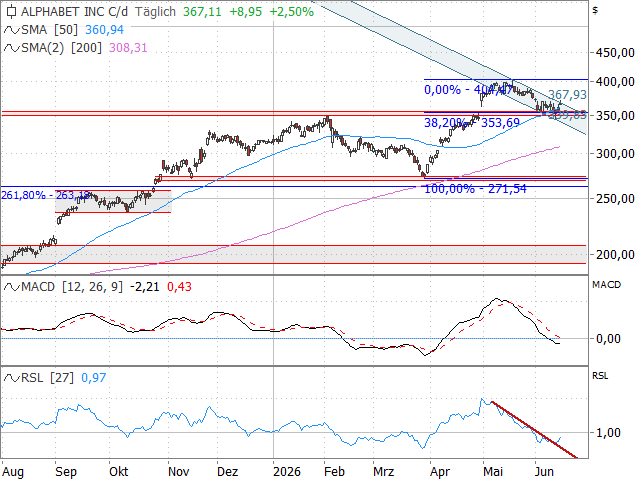
Task: Click the MACD value -2,21
Action: (144, 287)
